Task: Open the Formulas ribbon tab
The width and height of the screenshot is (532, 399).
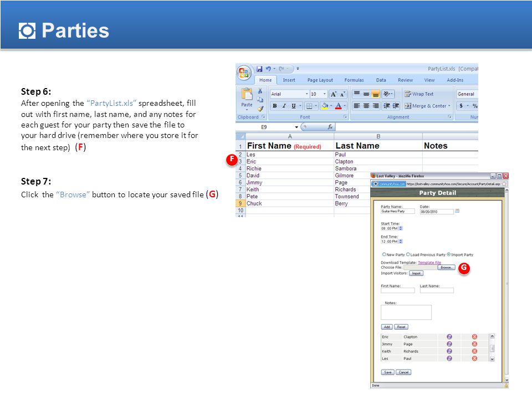Action: coord(354,80)
